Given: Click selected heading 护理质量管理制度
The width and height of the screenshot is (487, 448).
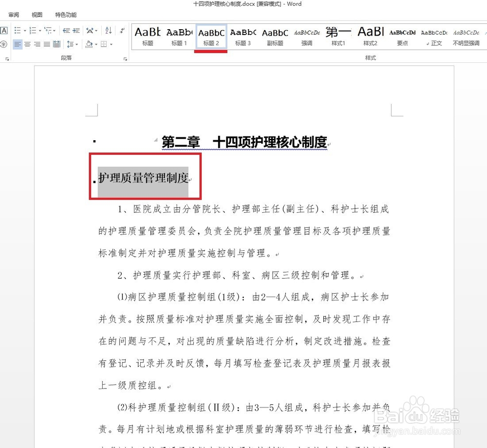Looking at the screenshot, I should click(x=144, y=178).
